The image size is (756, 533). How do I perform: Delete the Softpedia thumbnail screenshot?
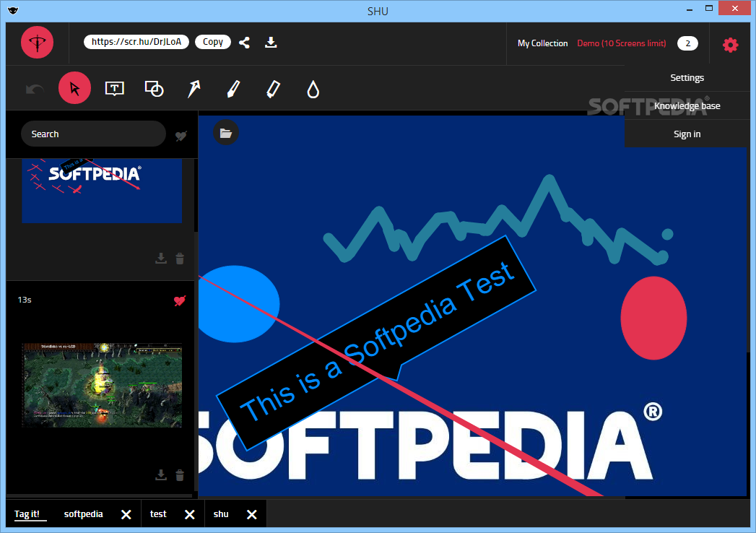[180, 259]
